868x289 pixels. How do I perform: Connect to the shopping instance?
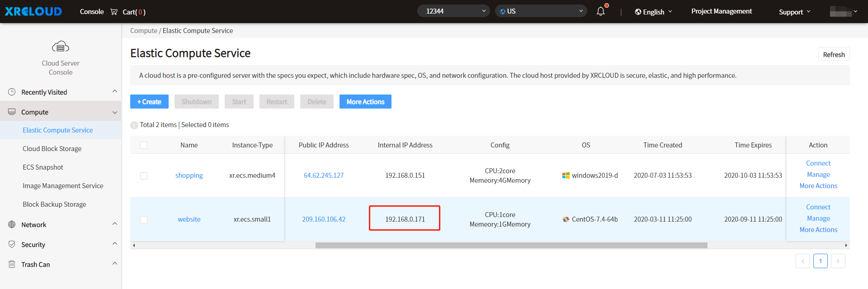click(818, 163)
